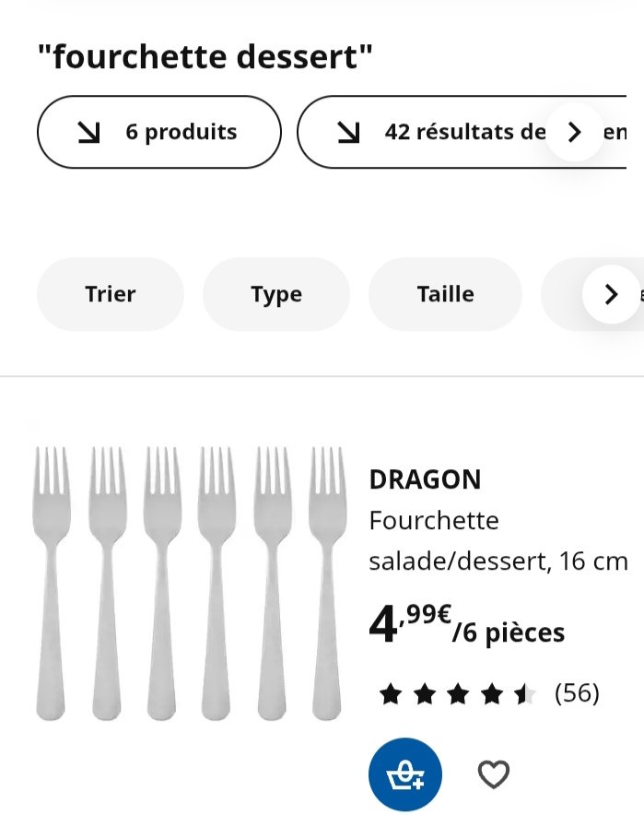This screenshot has height=815, width=644.
Task: View the (56) customer reviews
Action: coord(577,693)
